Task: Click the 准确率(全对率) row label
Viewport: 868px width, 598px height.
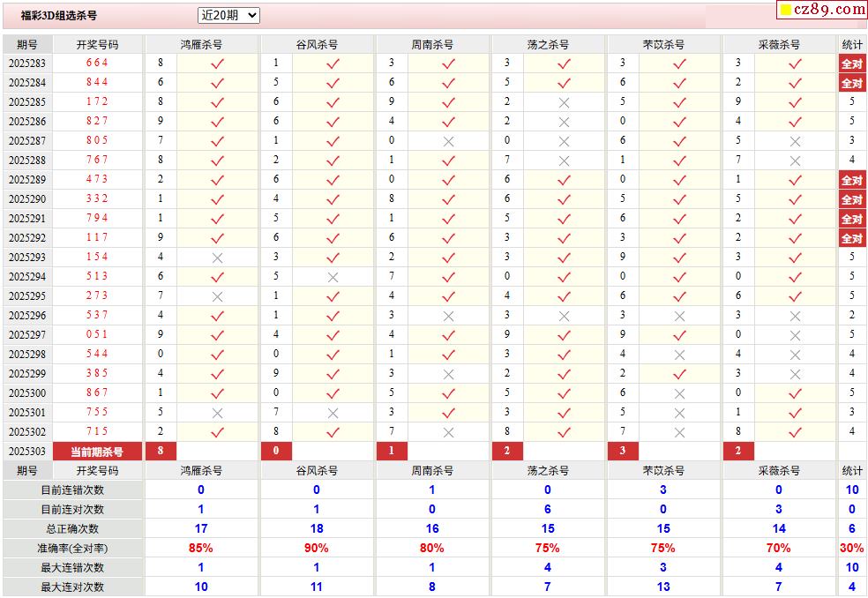Action: pyautogui.click(x=72, y=549)
